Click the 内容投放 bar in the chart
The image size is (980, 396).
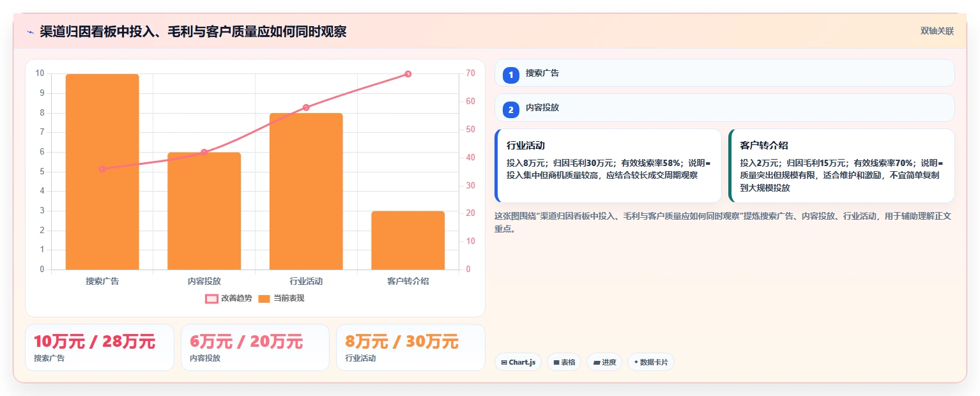coord(204,211)
